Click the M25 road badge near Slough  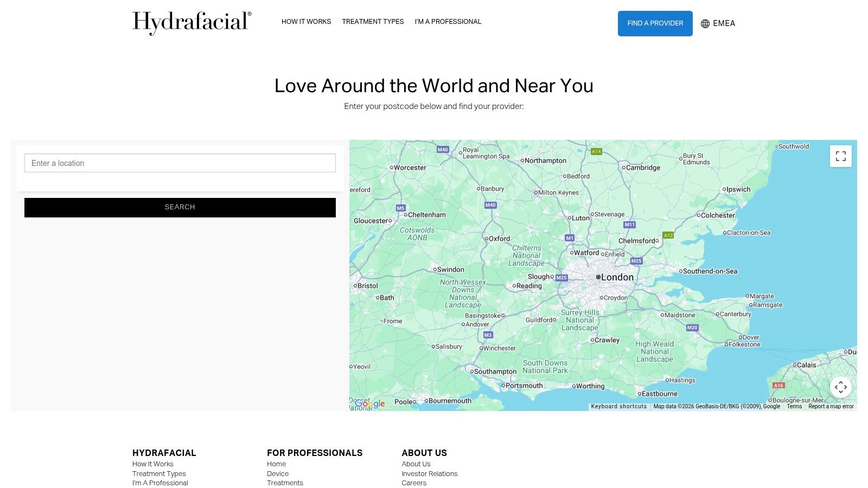click(561, 278)
